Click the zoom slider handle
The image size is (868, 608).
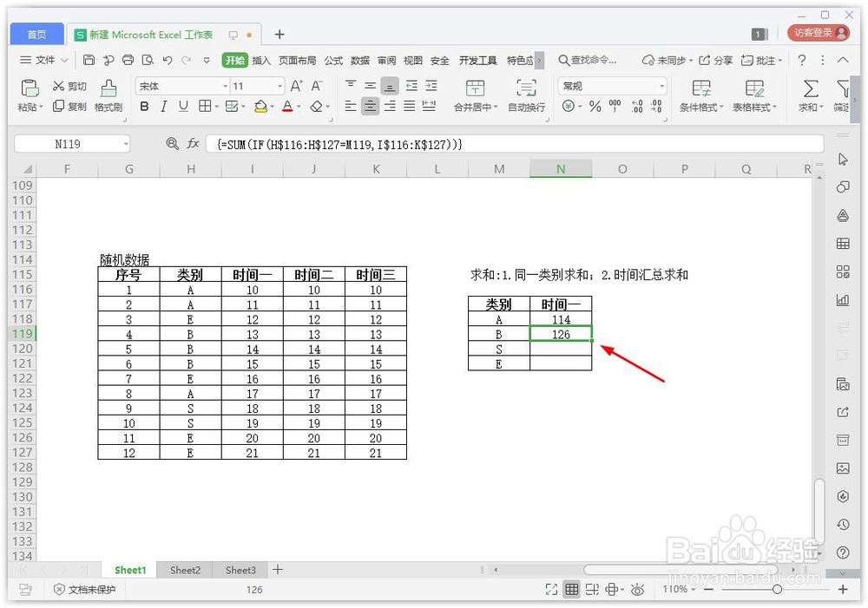(x=777, y=590)
